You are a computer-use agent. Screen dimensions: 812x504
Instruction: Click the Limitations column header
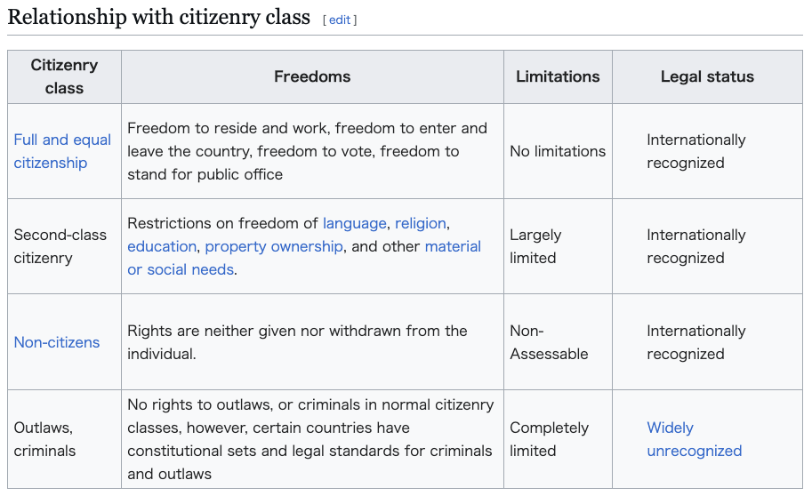click(x=558, y=76)
